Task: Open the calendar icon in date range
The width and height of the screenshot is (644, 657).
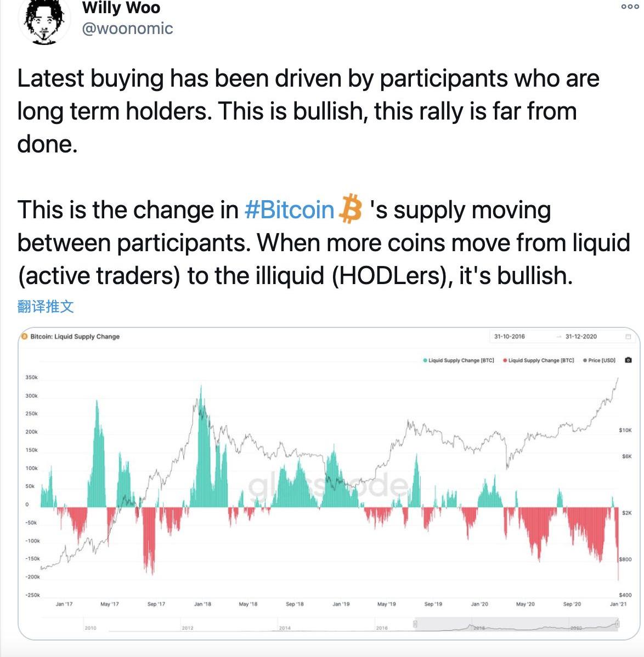Action: [628, 337]
